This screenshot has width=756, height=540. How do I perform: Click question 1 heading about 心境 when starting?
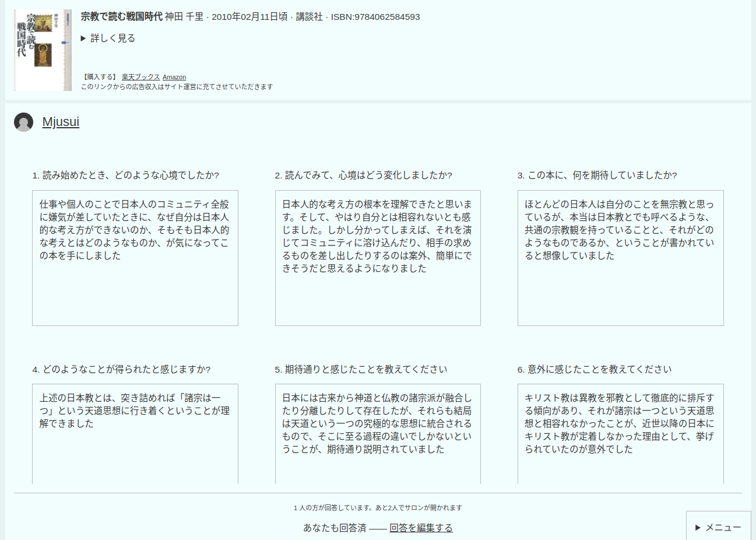click(x=126, y=176)
